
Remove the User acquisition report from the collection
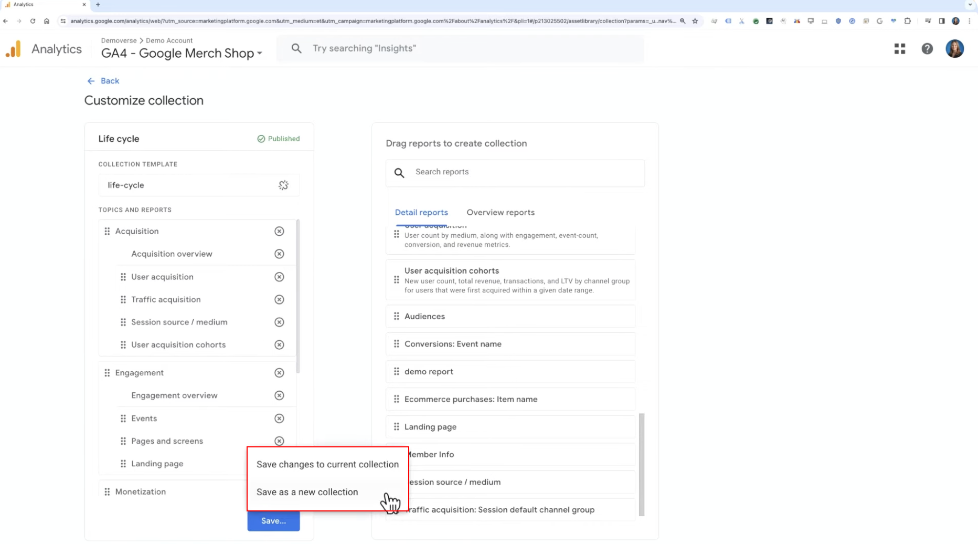tap(280, 277)
